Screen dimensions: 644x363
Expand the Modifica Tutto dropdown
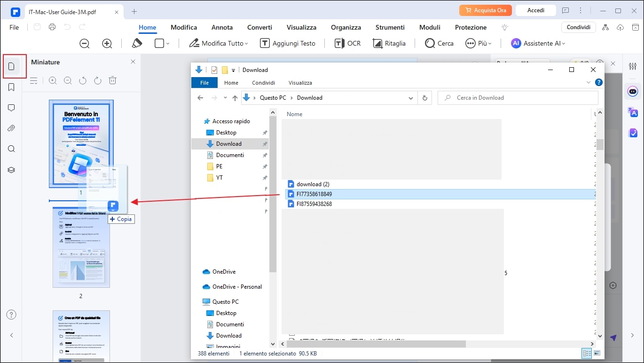tap(247, 44)
